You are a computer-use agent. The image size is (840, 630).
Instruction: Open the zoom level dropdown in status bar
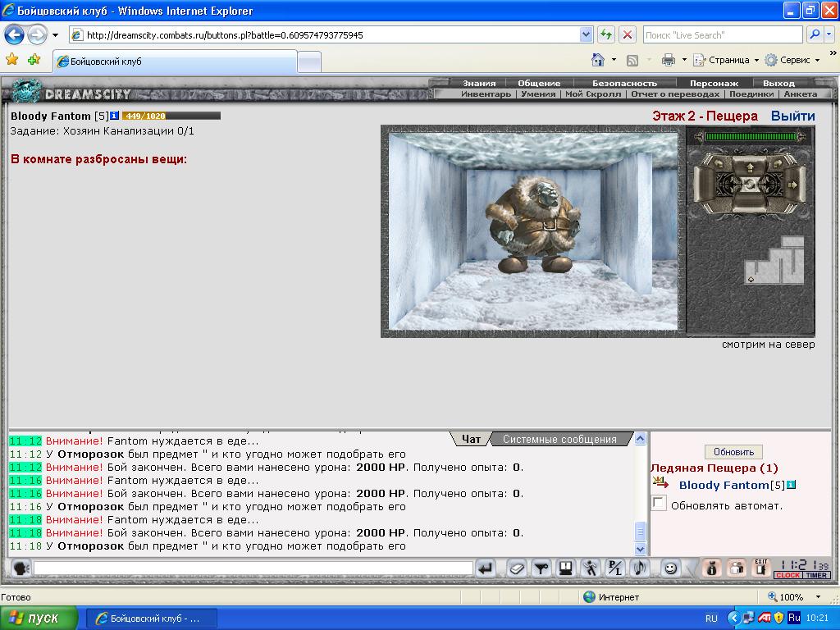click(x=818, y=597)
